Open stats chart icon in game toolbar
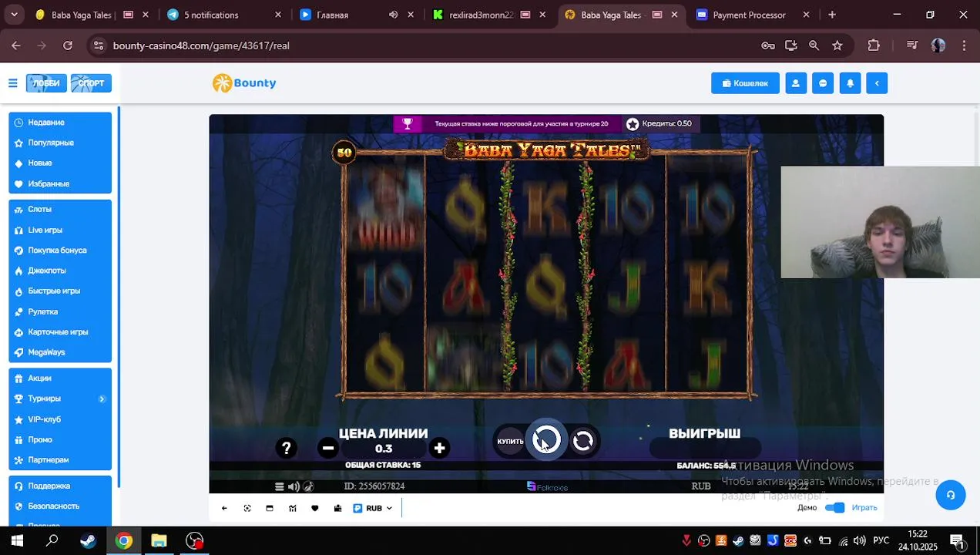Image resolution: width=980 pixels, height=555 pixels. [x=292, y=508]
